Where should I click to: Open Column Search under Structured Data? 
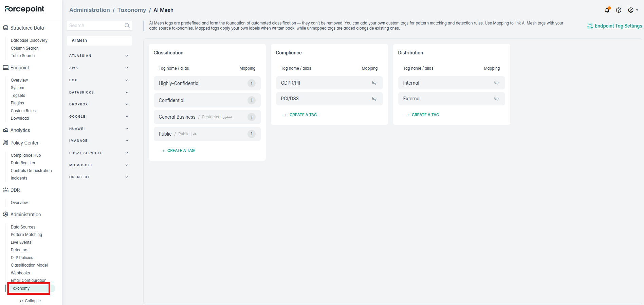click(x=25, y=48)
